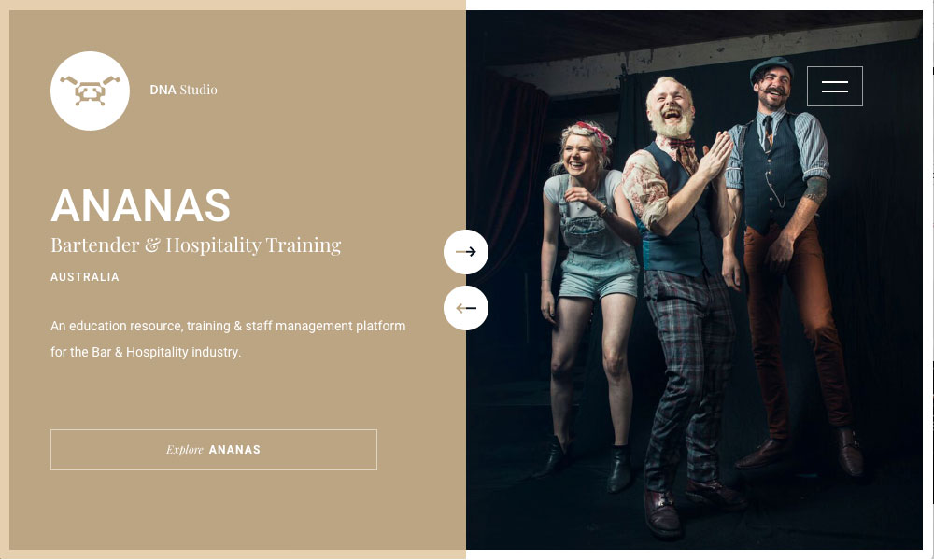Open the hamburger menu
934x560 pixels.
[834, 86]
